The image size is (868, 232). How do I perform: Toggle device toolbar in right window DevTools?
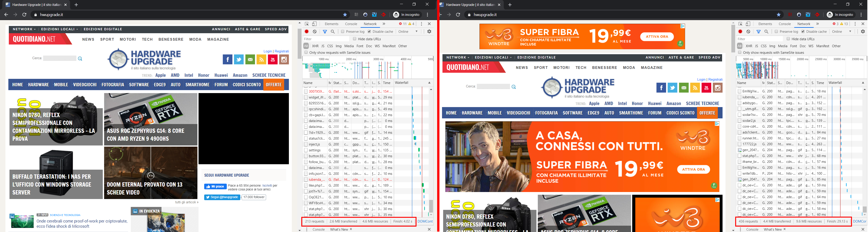pyautogui.click(x=748, y=24)
